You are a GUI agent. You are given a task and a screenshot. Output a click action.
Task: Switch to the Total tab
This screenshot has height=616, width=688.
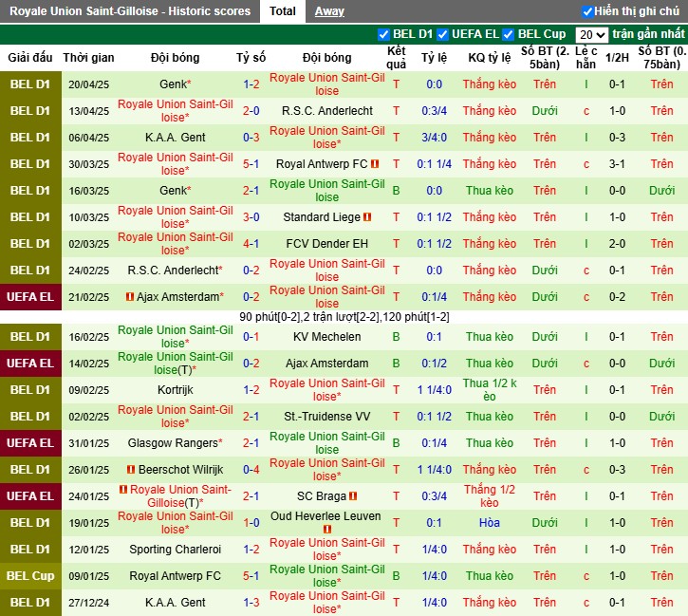(x=283, y=11)
